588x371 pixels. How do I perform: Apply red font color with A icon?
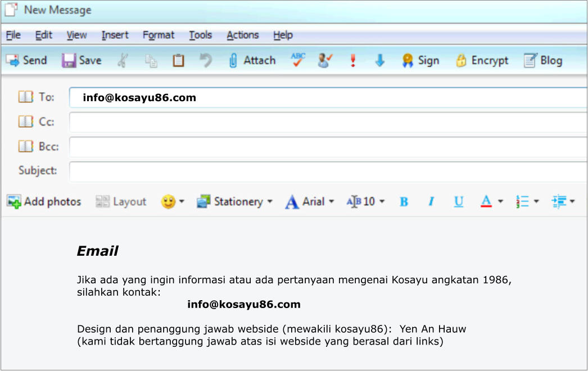(x=486, y=202)
